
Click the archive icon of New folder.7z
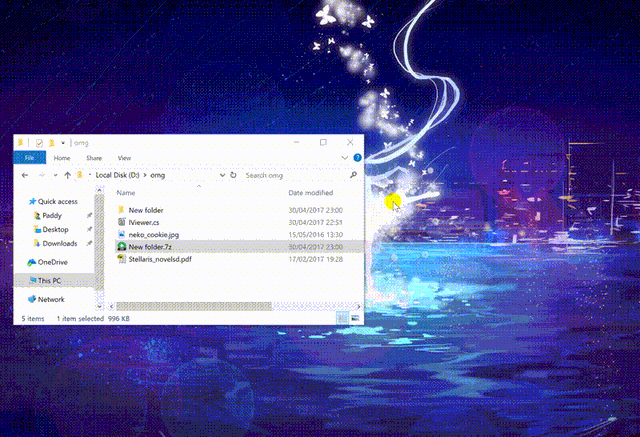click(121, 246)
